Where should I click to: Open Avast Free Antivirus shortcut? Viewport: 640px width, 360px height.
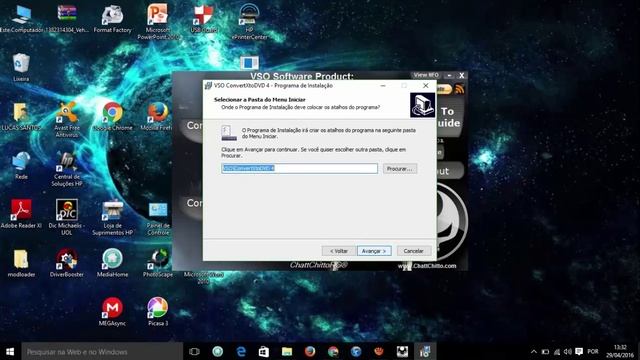point(67,120)
